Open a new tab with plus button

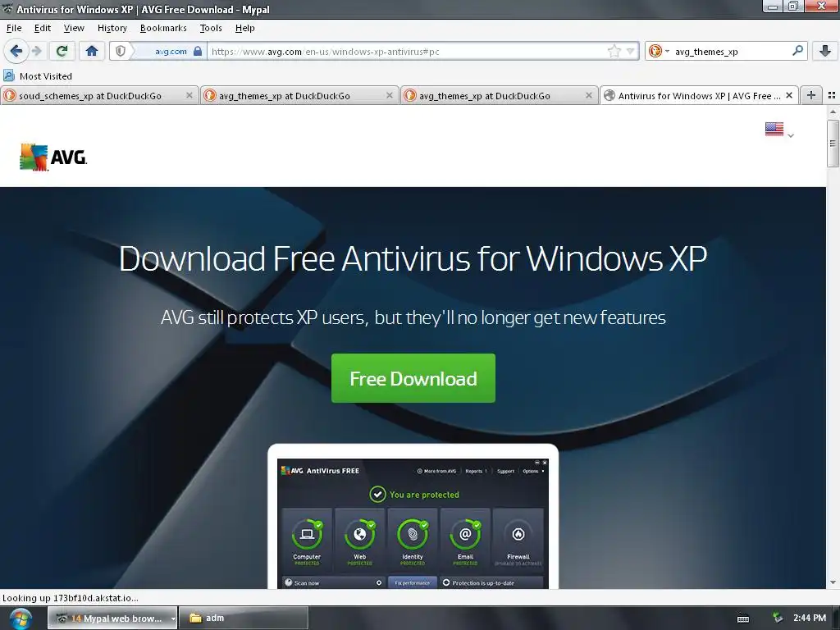[x=811, y=95]
